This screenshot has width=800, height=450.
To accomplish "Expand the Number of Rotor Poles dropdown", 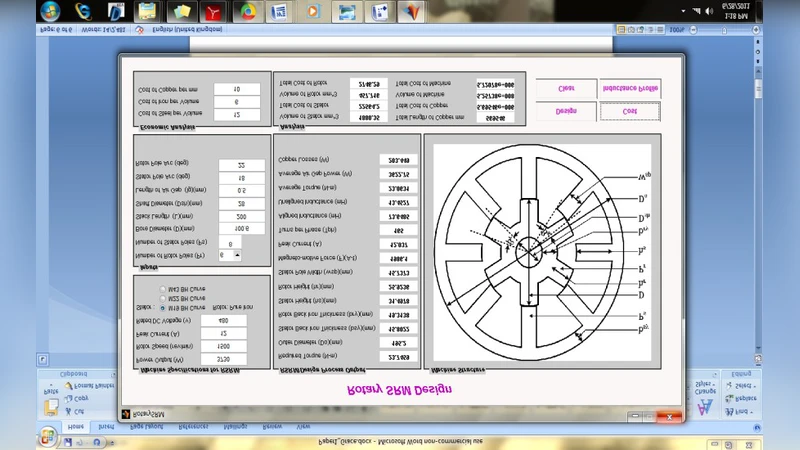I will tap(236, 256).
